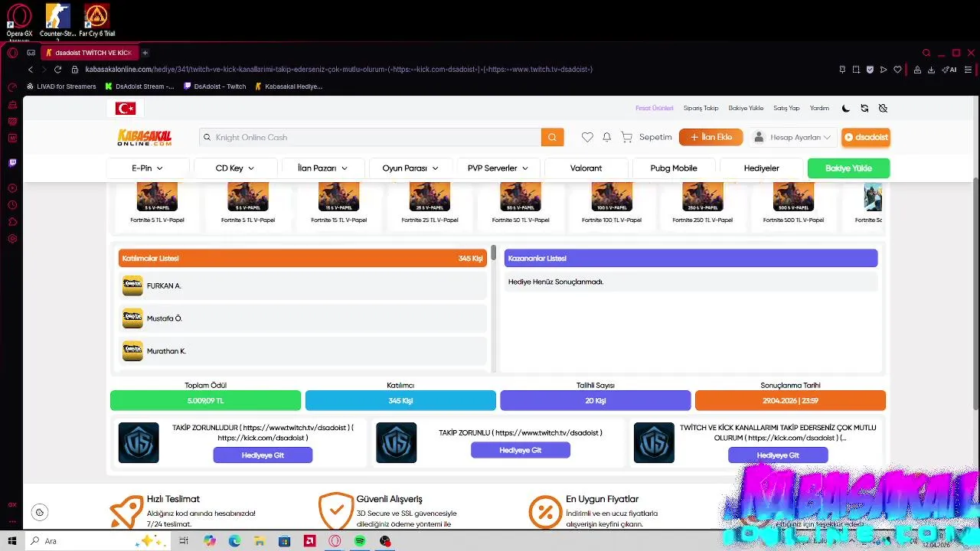
Task: Open Spotify from the taskbar
Action: tap(360, 541)
